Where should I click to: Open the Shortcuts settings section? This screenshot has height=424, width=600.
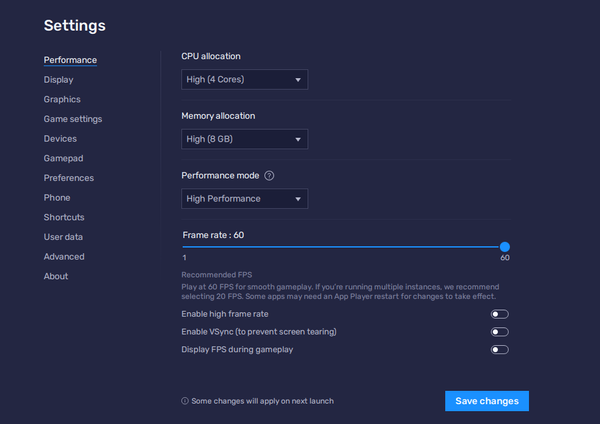64,217
